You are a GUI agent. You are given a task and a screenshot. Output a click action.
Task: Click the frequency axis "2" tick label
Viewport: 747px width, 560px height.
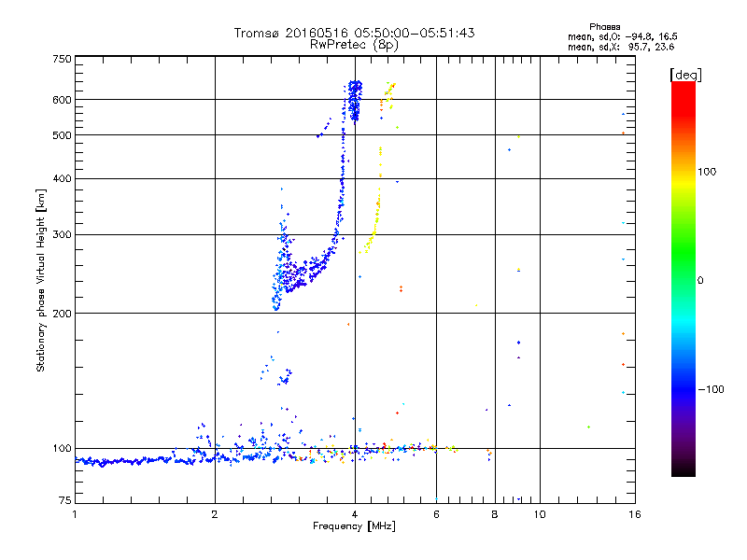(x=215, y=514)
